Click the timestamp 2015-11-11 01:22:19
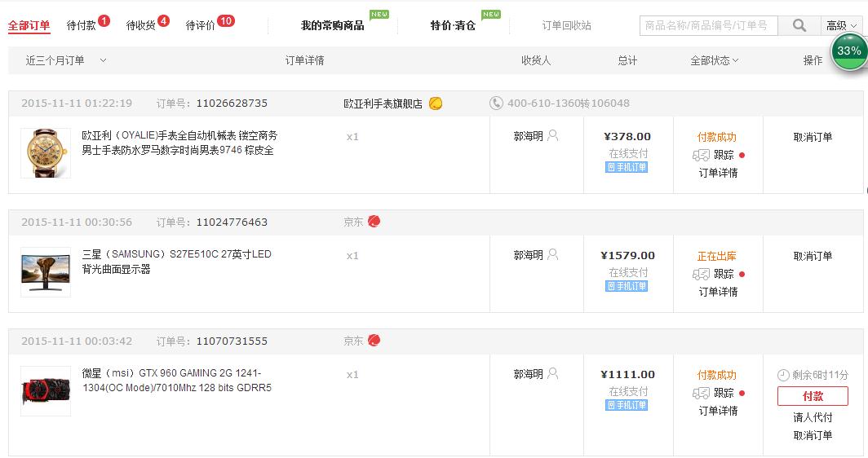Viewport: 868px width, 458px height. pos(77,103)
